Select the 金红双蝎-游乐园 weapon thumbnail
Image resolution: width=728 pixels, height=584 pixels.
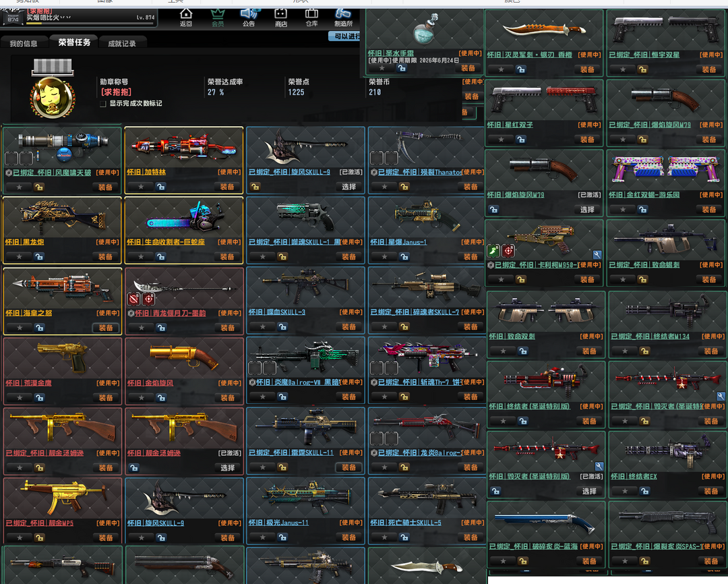click(x=666, y=171)
